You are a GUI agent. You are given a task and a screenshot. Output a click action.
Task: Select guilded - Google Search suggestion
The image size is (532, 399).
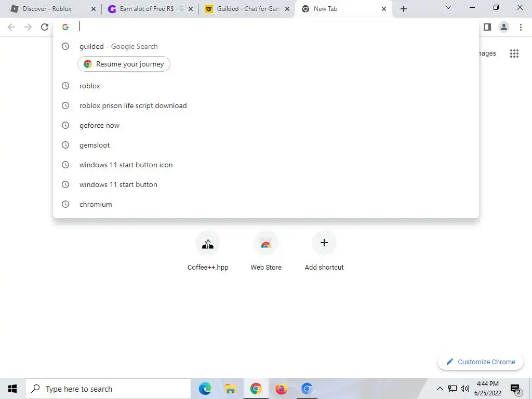tap(265, 46)
